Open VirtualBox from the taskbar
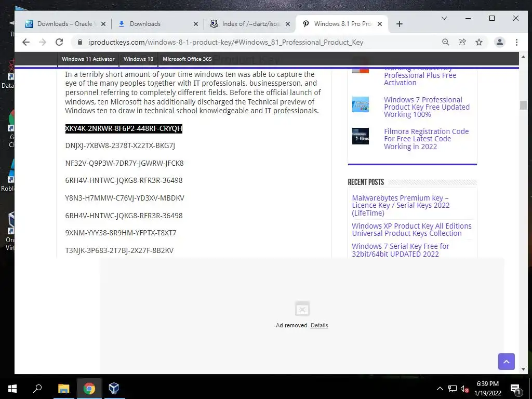The height and width of the screenshot is (399, 532). tap(114, 389)
